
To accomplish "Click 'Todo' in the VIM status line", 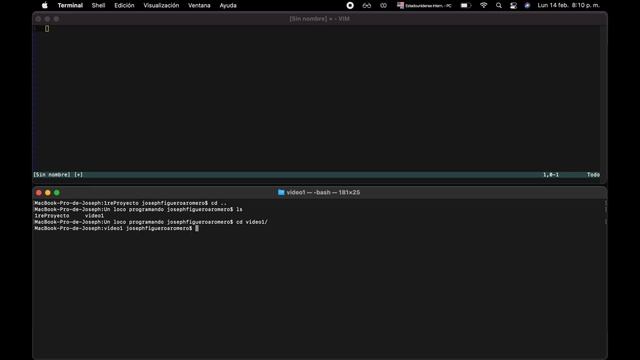I will click(x=593, y=175).
